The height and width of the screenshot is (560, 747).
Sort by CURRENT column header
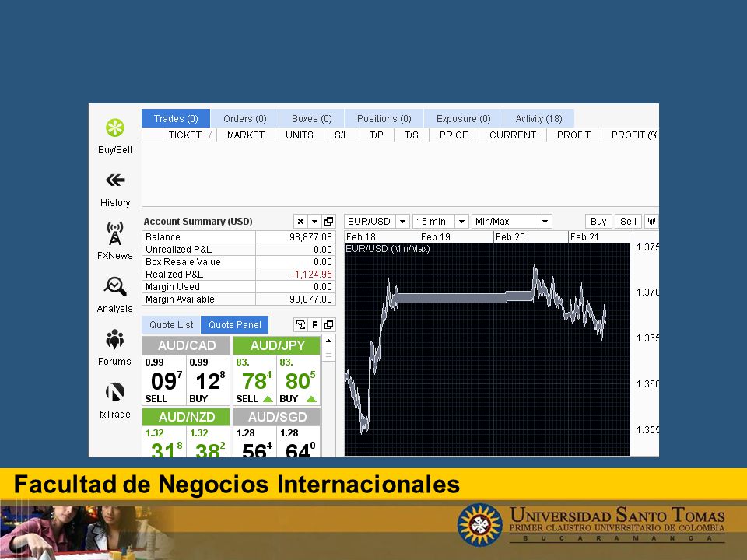tap(513, 135)
